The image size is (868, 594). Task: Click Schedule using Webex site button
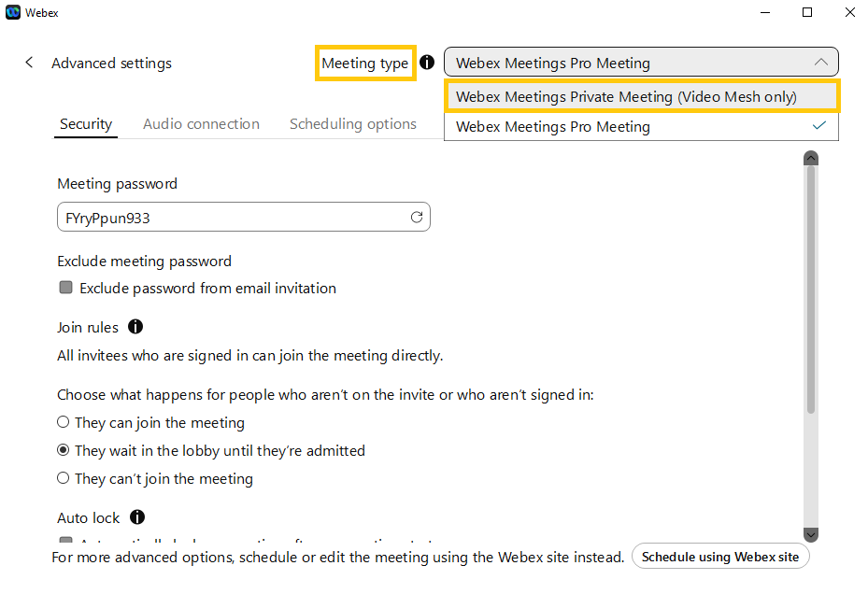coord(719,557)
